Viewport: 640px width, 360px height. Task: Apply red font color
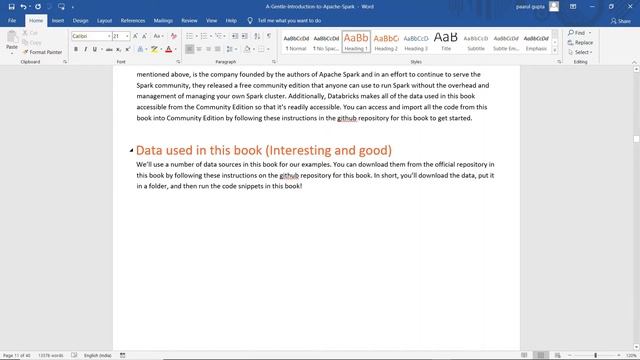(169, 49)
